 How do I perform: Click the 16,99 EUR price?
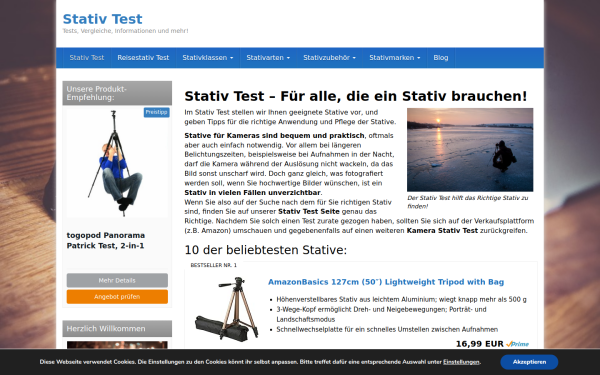pos(479,344)
